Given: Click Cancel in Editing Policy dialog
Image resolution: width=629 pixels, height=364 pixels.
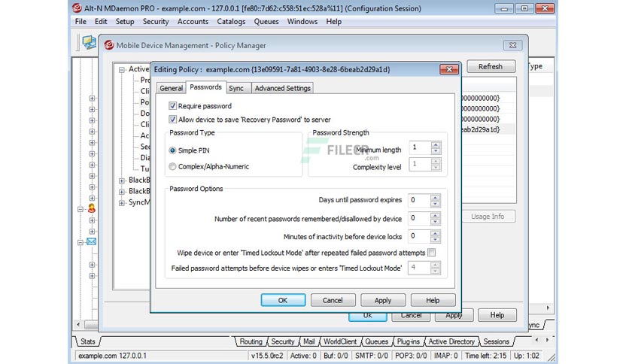Looking at the screenshot, I should tap(333, 300).
